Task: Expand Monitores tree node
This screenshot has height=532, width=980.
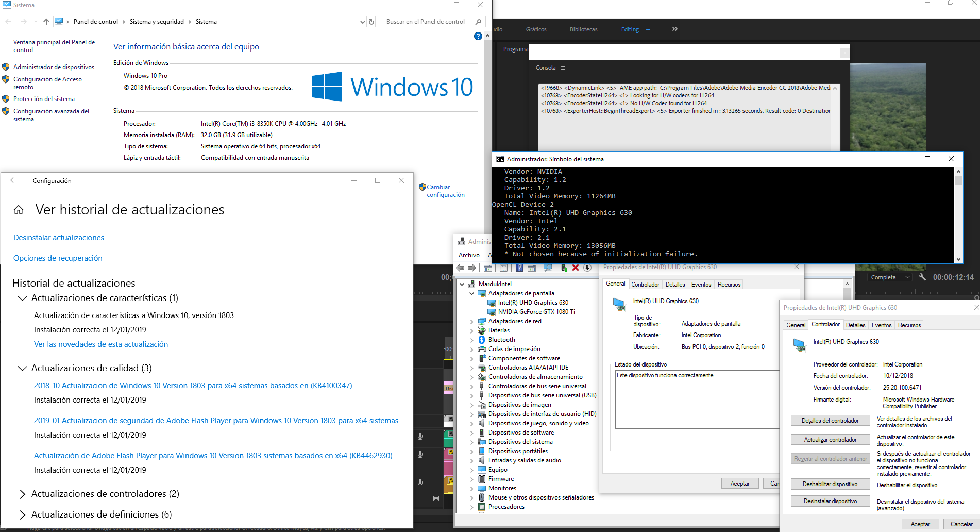Action: (x=471, y=488)
